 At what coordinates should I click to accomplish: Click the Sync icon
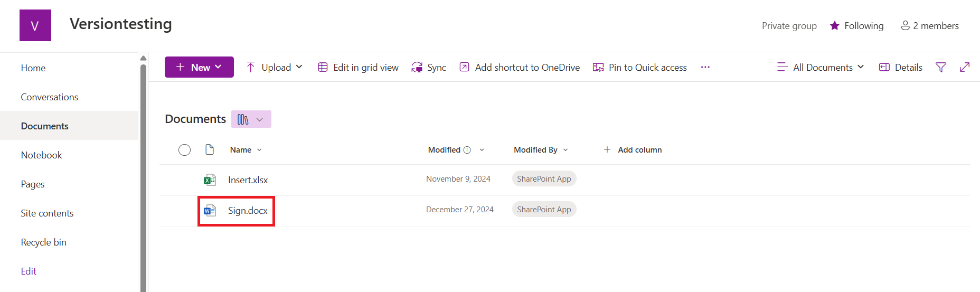[417, 67]
